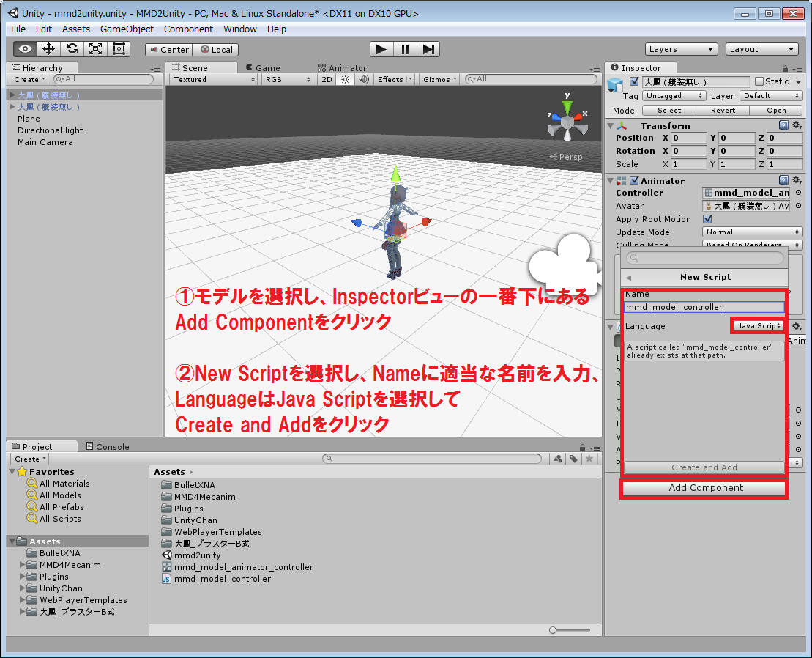Viewport: 812px width, 658px height.
Task: Click the Step frame button
Action: (x=428, y=49)
